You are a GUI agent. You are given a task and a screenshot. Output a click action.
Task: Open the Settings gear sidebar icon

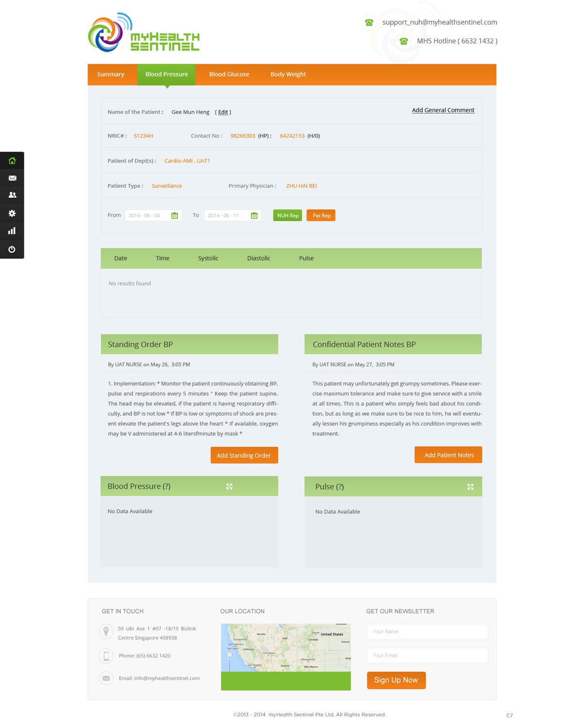12,213
